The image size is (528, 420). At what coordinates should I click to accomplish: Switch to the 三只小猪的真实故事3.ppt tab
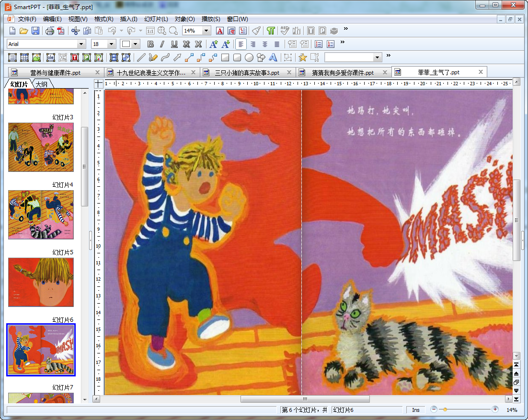coord(247,73)
